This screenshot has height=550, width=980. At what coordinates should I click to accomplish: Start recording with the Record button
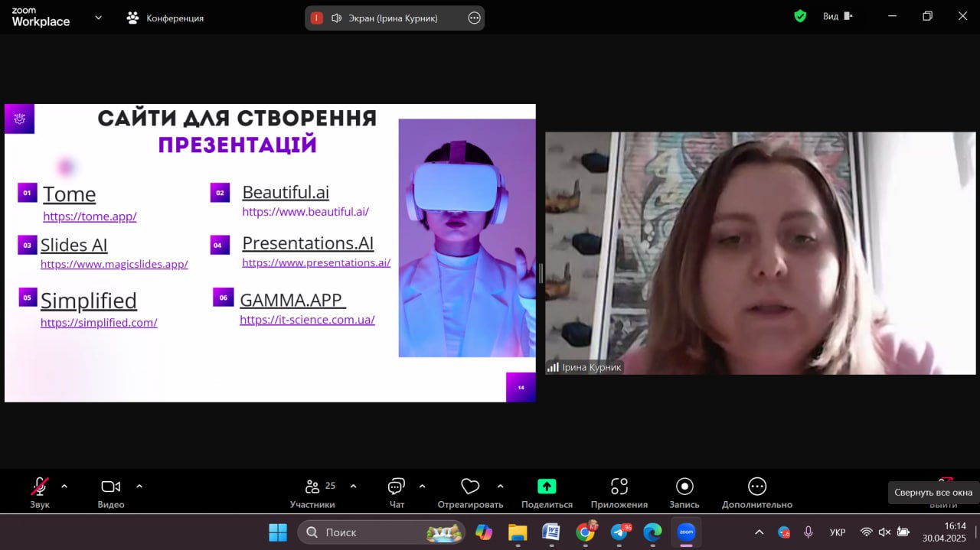point(684,492)
